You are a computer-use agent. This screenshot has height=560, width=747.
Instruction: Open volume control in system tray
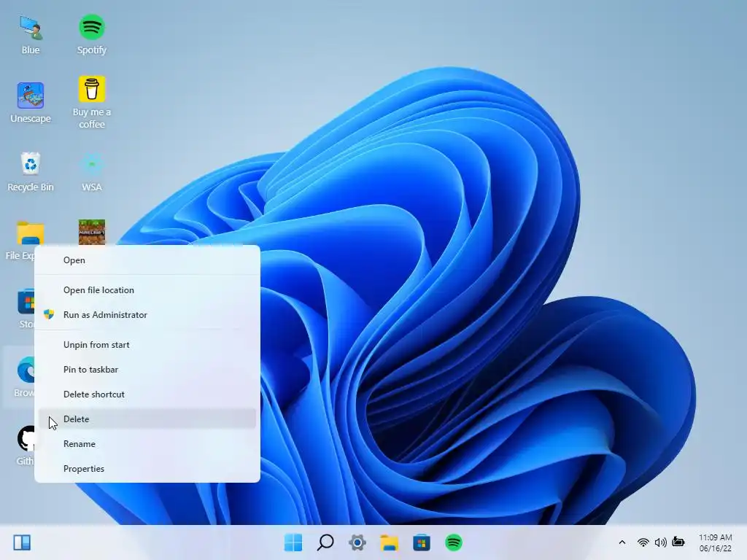[660, 542]
